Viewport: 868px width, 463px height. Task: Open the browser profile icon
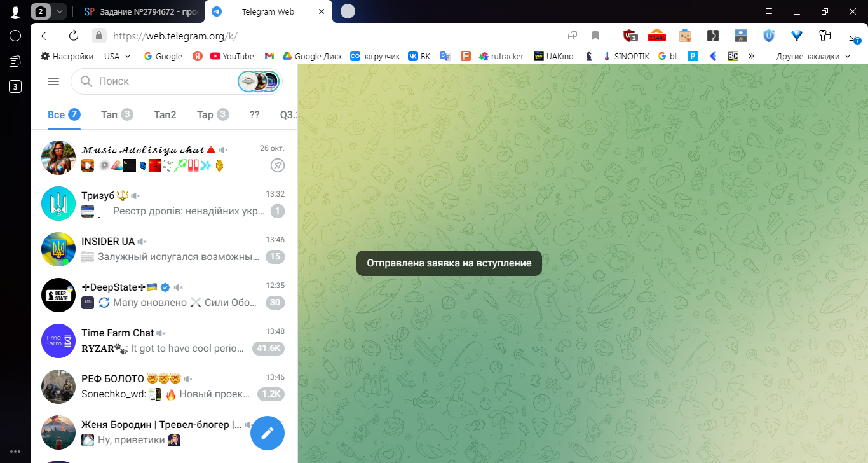pos(15,11)
